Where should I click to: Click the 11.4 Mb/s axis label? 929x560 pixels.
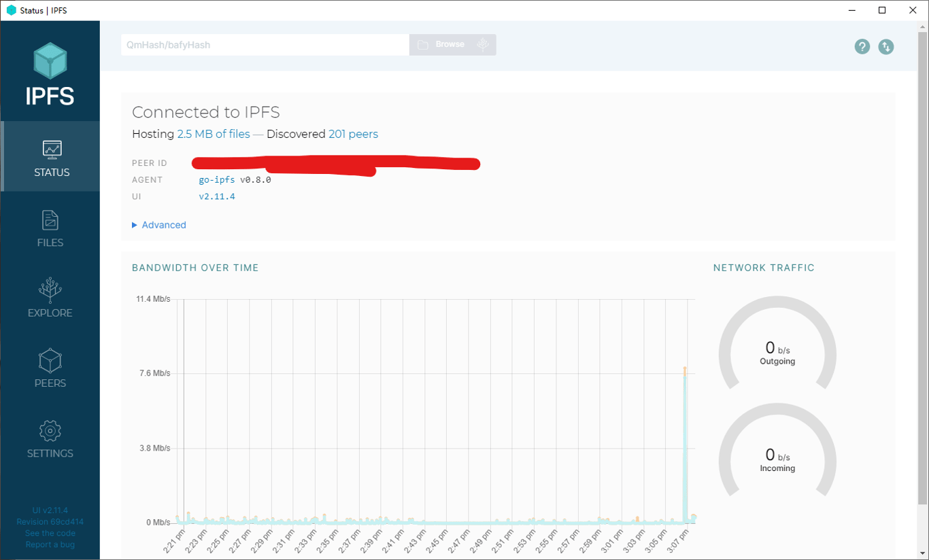point(154,299)
